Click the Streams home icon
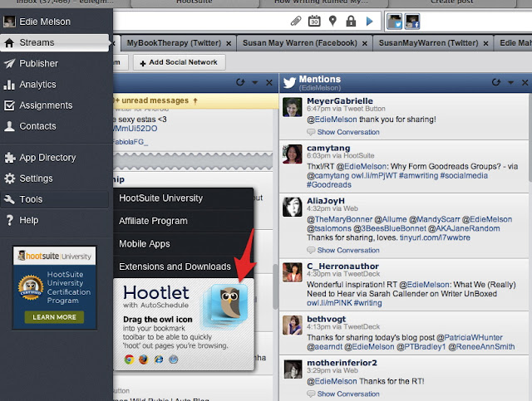Viewport: 532px width, 401px height. (9, 42)
